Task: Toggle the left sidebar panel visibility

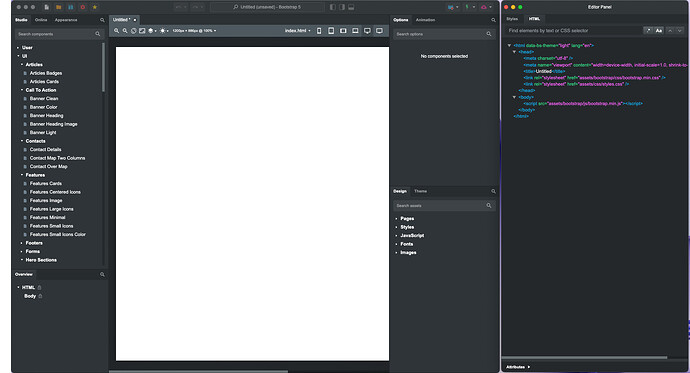Action: (333, 7)
